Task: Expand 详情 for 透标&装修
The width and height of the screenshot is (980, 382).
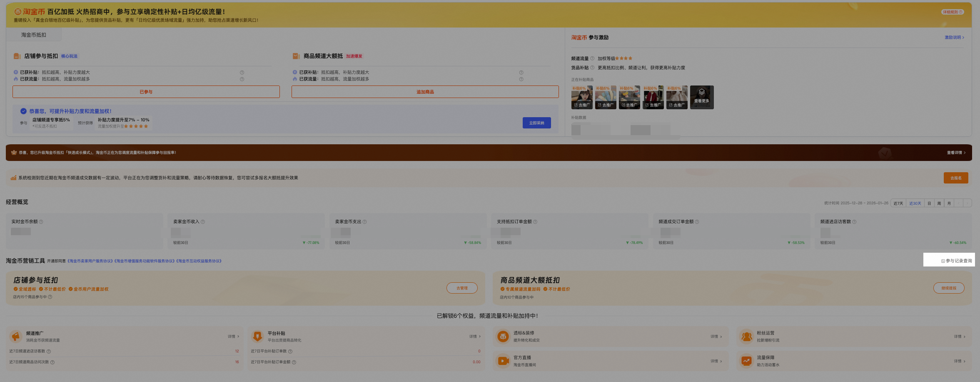Action: point(716,337)
